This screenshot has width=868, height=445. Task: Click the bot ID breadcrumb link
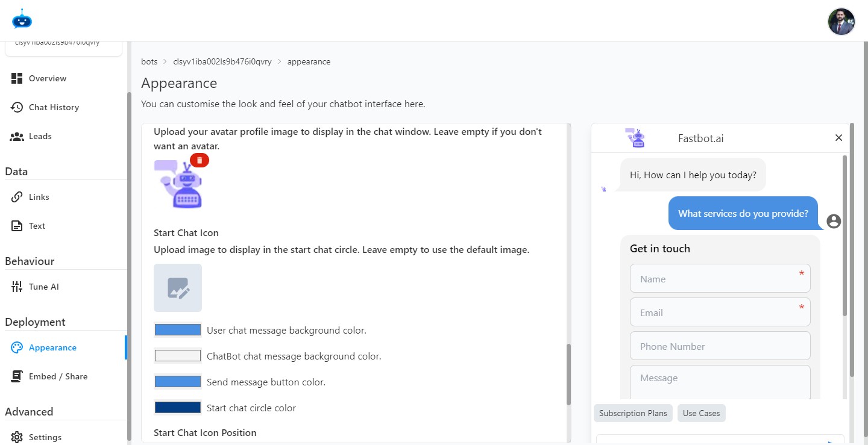click(223, 61)
